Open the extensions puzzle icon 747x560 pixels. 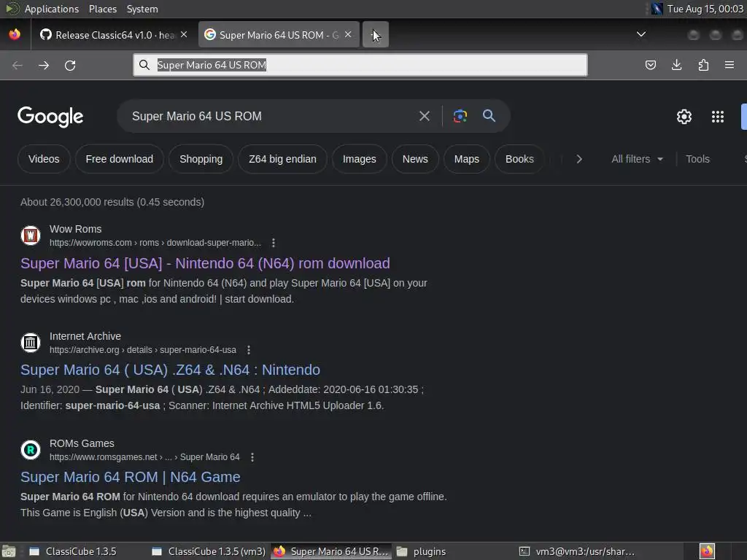click(703, 65)
